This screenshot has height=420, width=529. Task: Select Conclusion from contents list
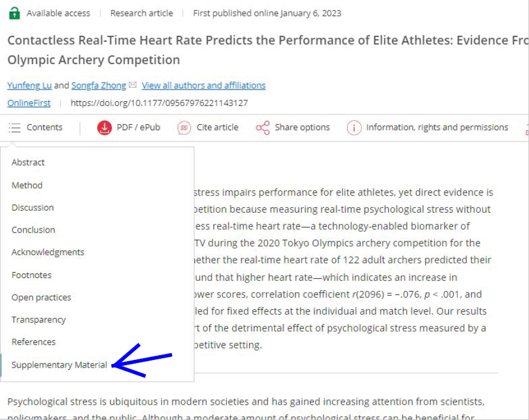pyautogui.click(x=34, y=230)
